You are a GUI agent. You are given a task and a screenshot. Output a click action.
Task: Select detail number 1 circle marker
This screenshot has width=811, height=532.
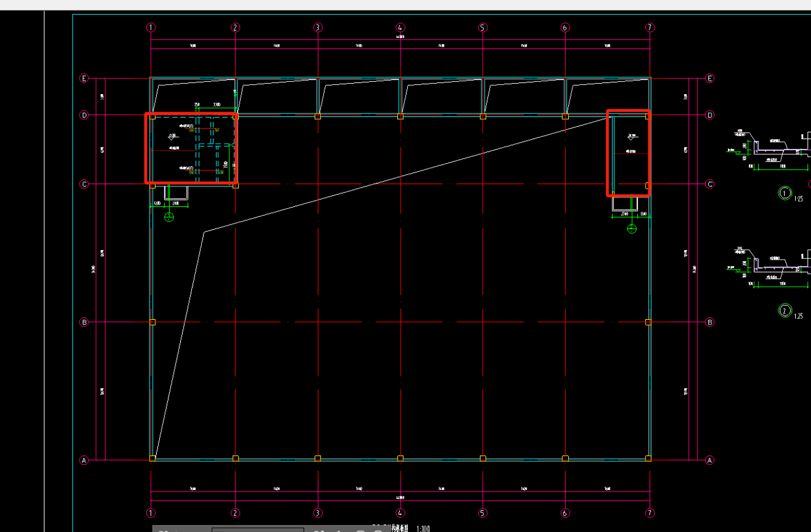click(785, 193)
